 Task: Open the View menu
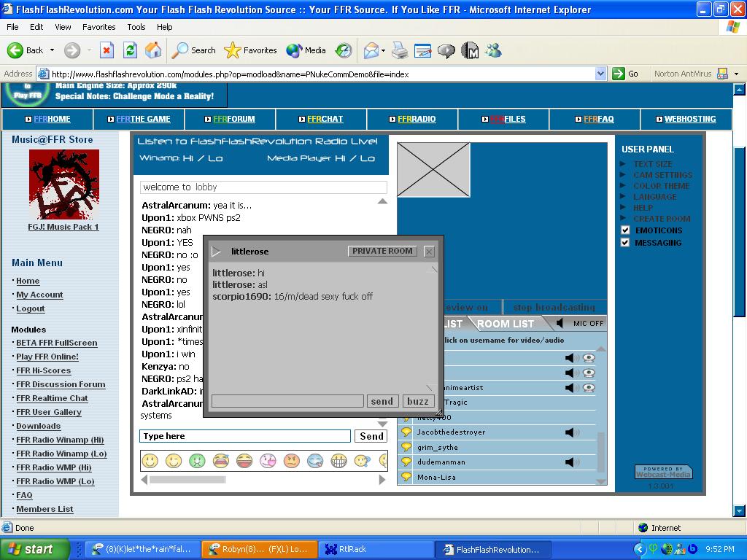tap(63, 27)
